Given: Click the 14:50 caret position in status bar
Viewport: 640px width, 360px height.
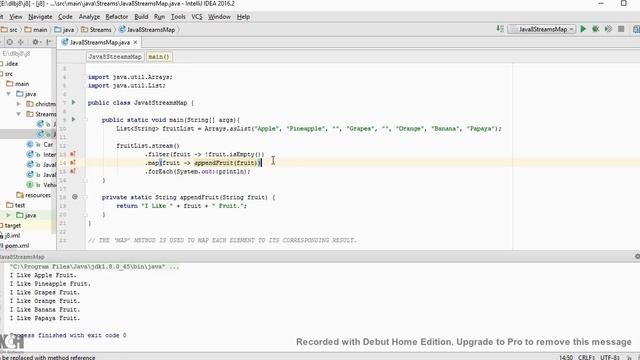Looking at the screenshot, I should (x=566, y=357).
